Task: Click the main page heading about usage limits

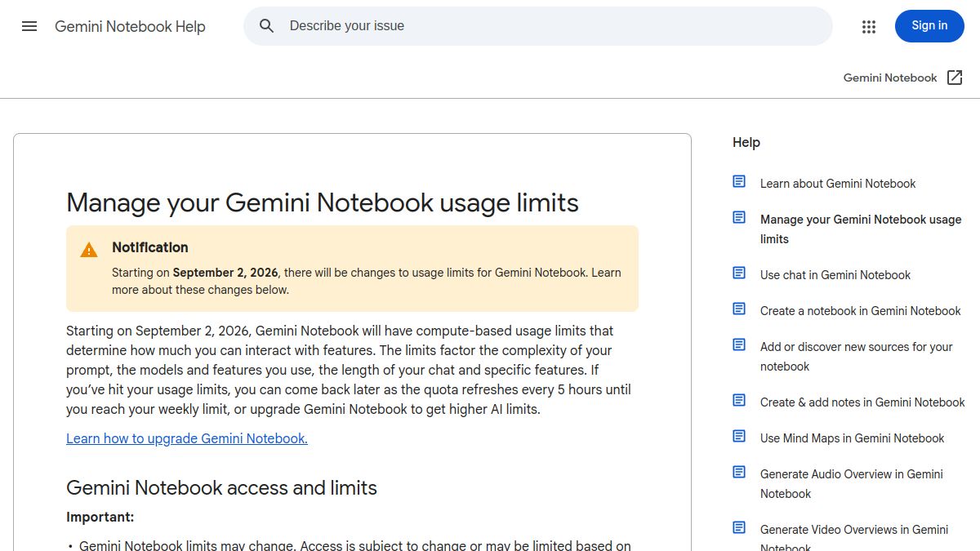Action: [323, 202]
